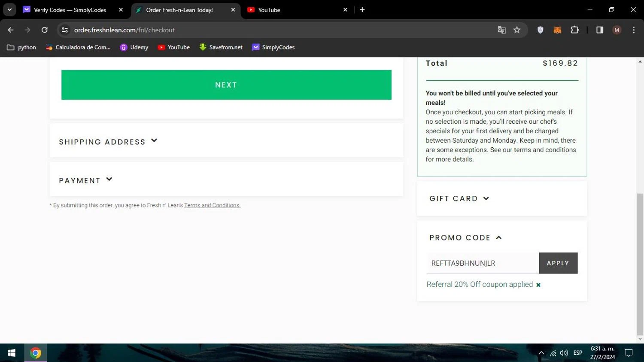Screen dimensions: 644x362
Task: Remove the applied referral coupon
Action: pos(538,285)
